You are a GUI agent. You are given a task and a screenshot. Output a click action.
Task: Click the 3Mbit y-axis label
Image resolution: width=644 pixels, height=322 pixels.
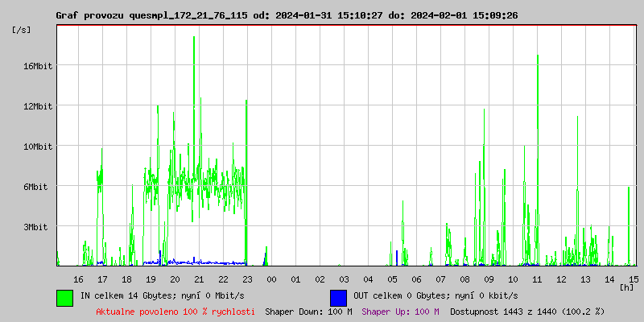click(36, 227)
